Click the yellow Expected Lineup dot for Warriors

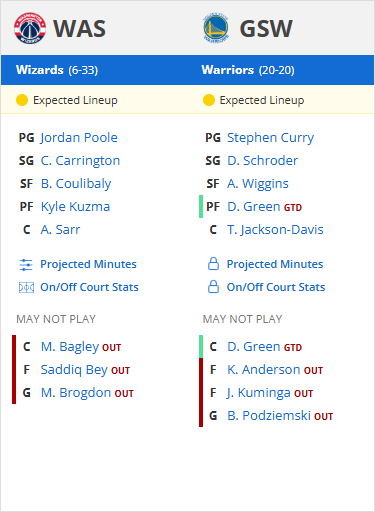(209, 100)
